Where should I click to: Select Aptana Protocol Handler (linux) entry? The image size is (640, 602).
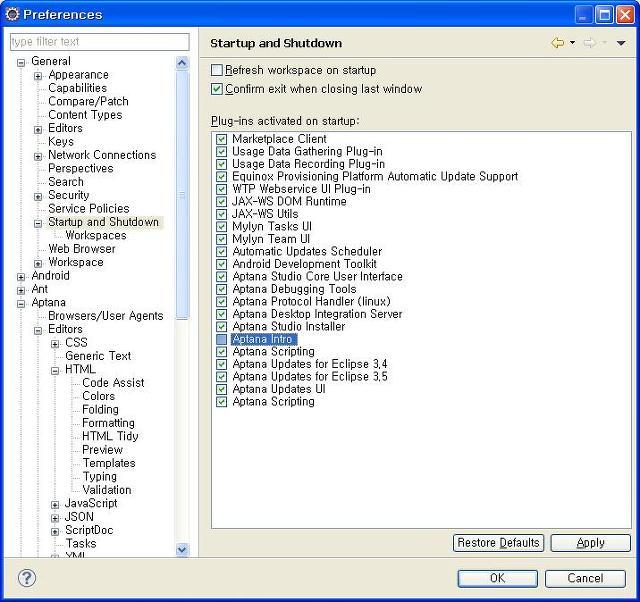click(311, 302)
